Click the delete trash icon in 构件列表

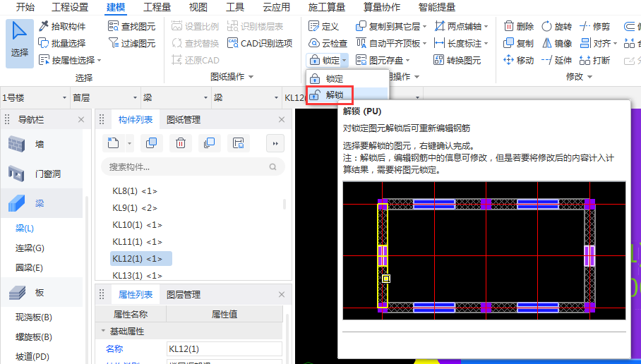tap(180, 143)
